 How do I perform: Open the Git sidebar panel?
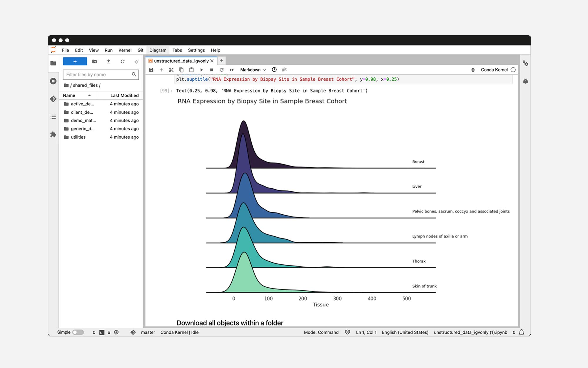point(53,99)
